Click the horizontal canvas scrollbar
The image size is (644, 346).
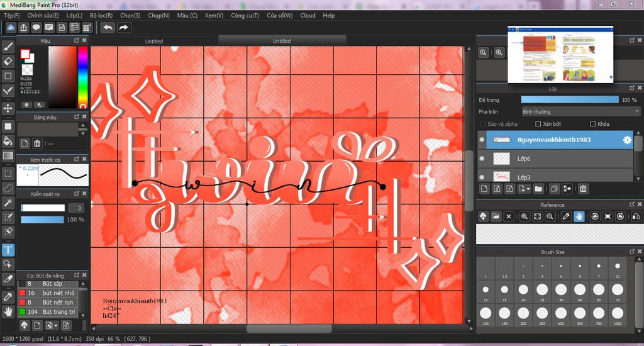[x=289, y=329]
